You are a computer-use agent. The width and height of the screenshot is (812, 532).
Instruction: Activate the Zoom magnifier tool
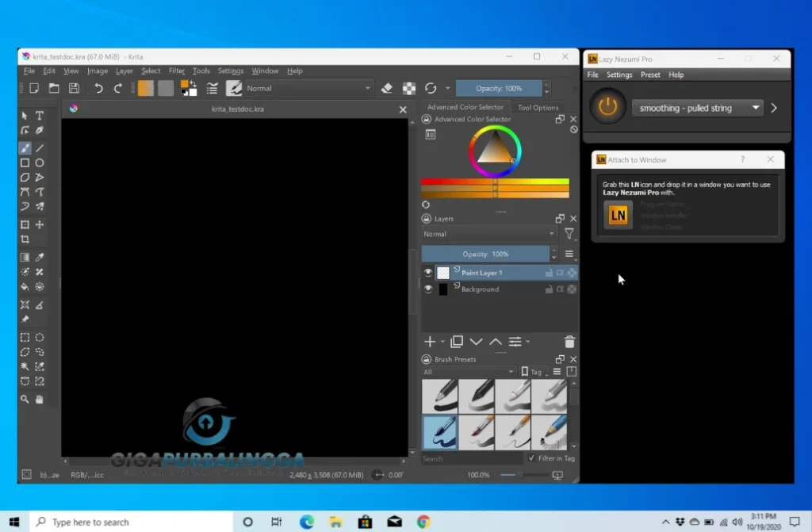click(25, 400)
